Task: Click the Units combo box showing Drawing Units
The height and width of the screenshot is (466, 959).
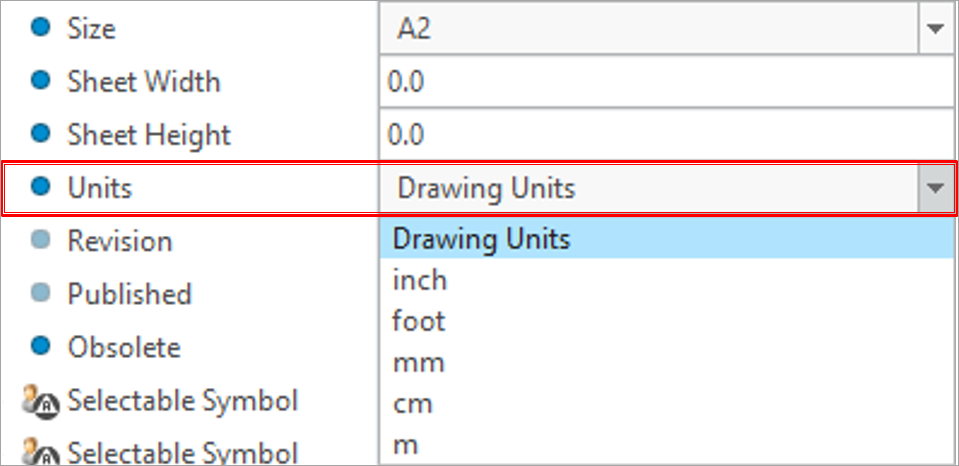Action: (648, 188)
